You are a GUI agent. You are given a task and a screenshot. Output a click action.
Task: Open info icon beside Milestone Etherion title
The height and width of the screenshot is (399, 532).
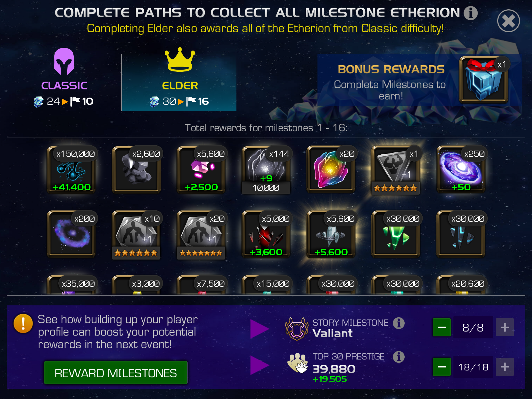click(x=471, y=13)
